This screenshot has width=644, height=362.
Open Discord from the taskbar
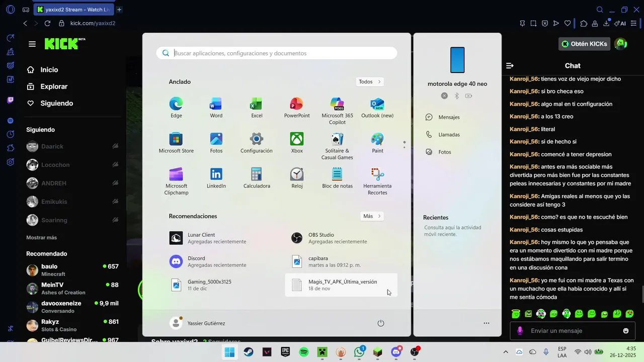click(x=396, y=352)
